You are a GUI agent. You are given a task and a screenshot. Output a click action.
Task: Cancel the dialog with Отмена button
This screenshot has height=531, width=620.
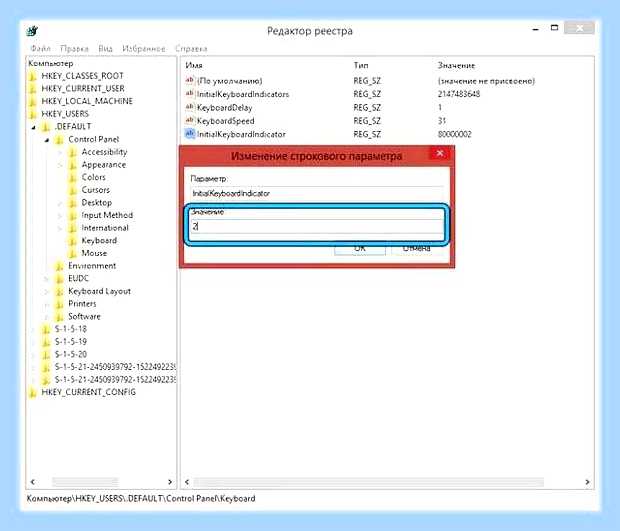pos(417,249)
